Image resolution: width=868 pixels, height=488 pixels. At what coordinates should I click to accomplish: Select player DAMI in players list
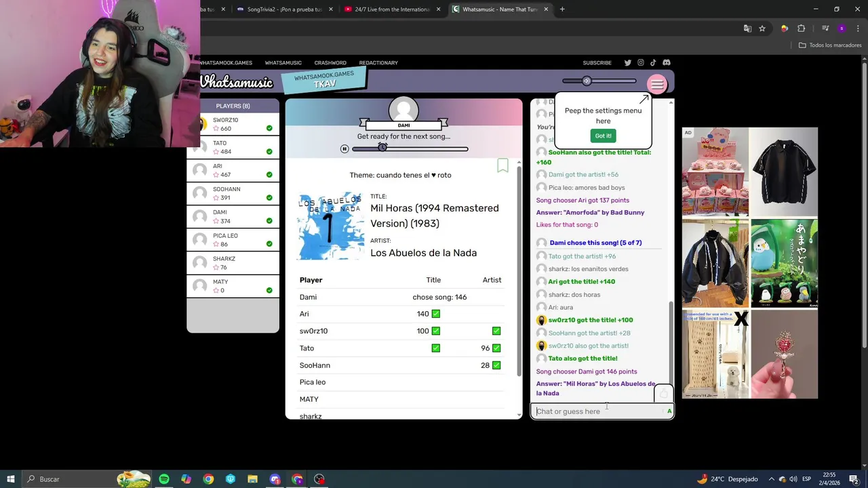coord(233,216)
